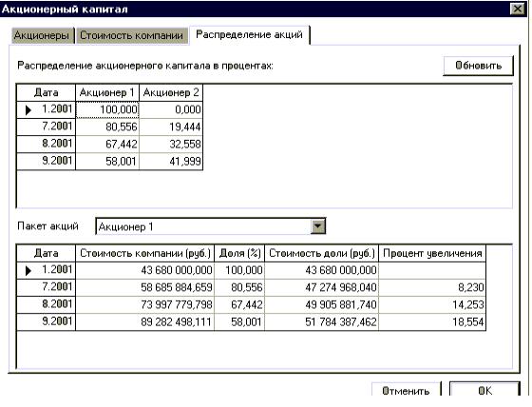Click share value 49 905 881,740

click(x=322, y=304)
